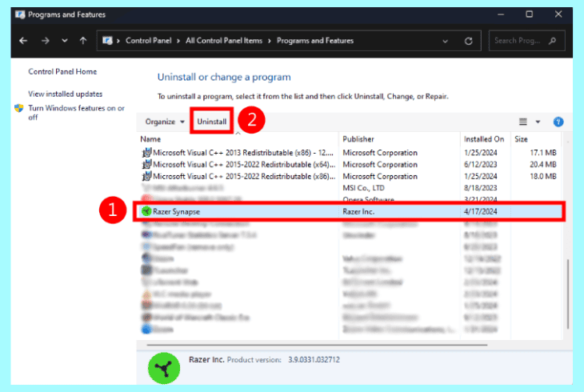Viewport: 584px width, 392px height.
Task: Click the Razer Synapse green icon in list
Action: point(146,212)
